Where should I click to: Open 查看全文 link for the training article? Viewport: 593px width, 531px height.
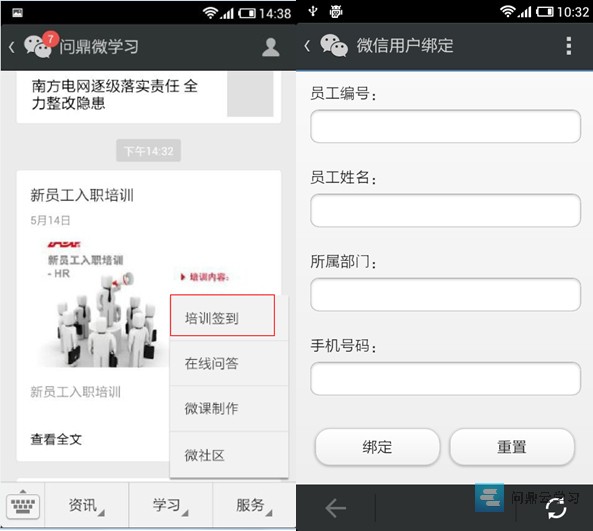pyautogui.click(x=56, y=439)
